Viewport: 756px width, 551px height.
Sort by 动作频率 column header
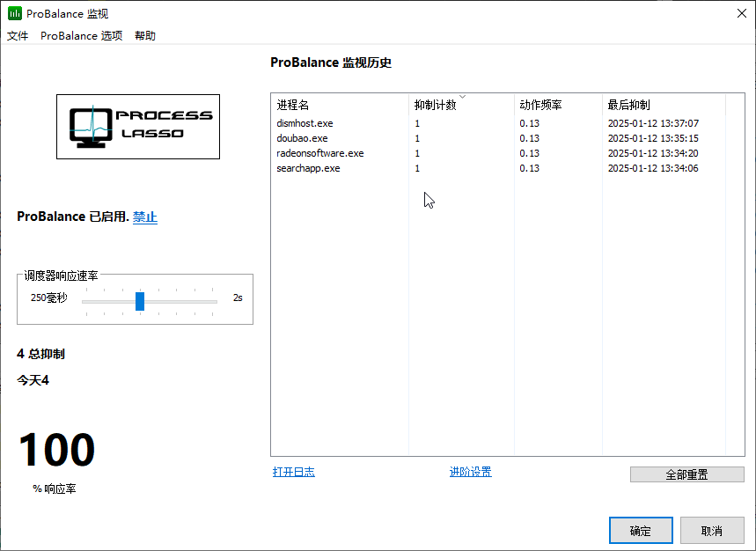558,105
